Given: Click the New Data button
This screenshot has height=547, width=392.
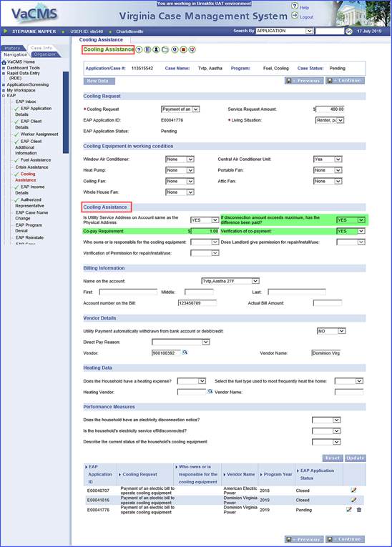Looking at the screenshot, I should pos(99,81).
